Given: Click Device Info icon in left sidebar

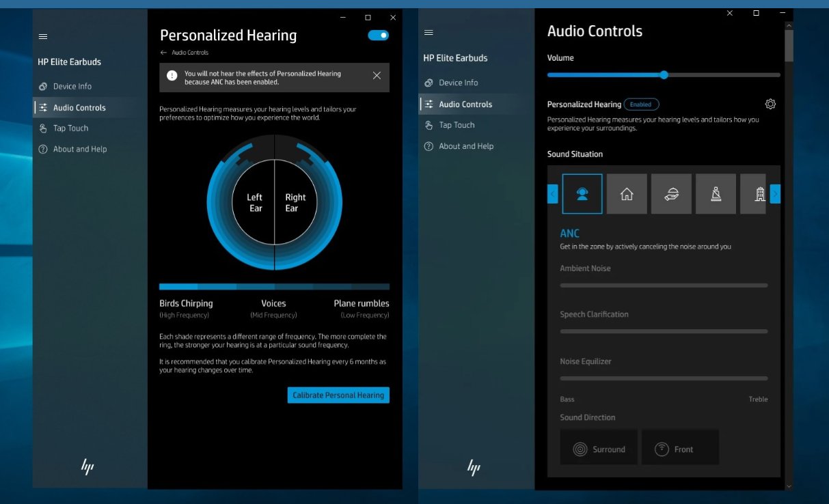Looking at the screenshot, I should tap(43, 86).
